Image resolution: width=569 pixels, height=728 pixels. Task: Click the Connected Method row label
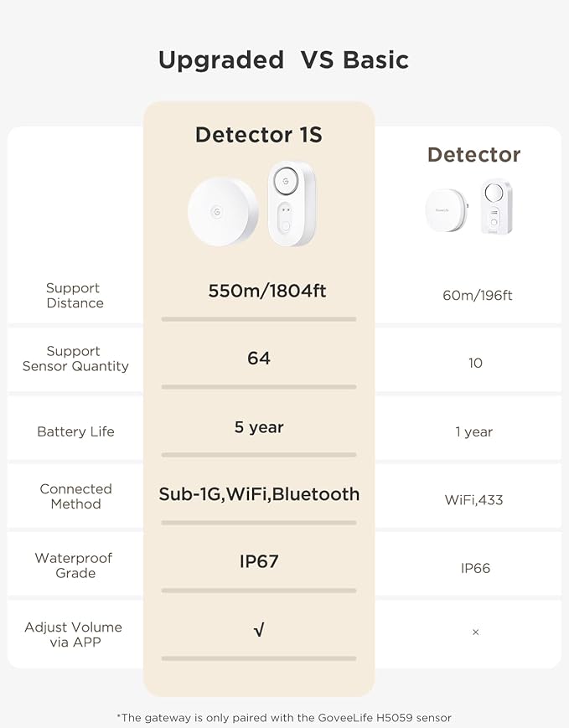click(x=75, y=496)
